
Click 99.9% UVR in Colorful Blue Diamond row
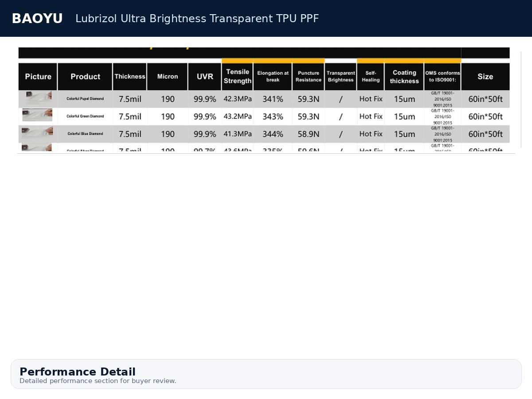point(205,134)
